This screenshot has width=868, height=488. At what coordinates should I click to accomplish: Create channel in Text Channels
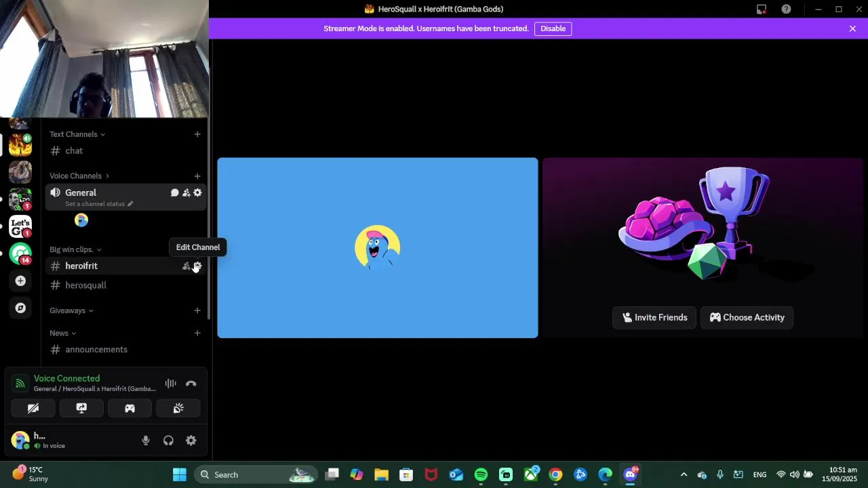pos(197,134)
